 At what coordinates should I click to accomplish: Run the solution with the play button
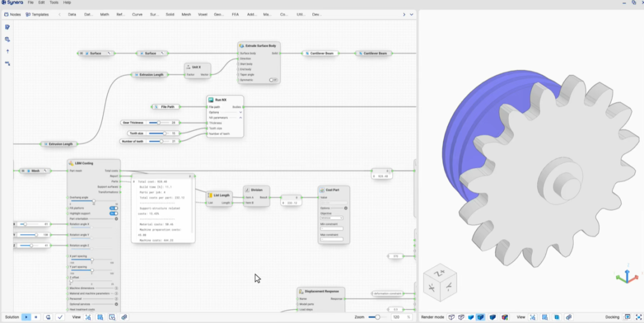pyautogui.click(x=26, y=317)
